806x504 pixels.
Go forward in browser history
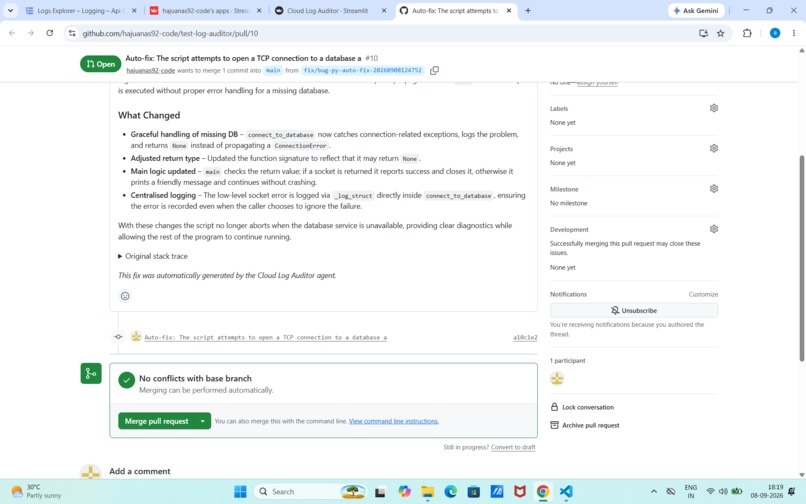point(31,33)
